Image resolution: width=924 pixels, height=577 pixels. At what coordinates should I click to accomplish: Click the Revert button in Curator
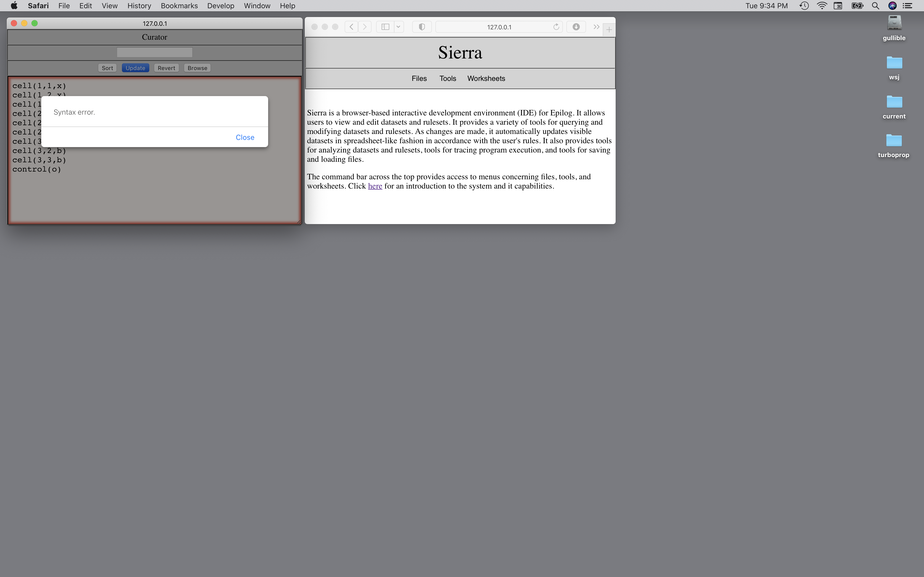coord(166,68)
